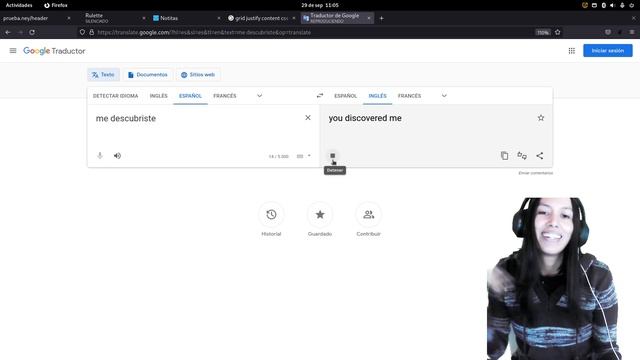640x360 pixels.
Task: Choose INGLÉS as source language
Action: click(x=158, y=96)
